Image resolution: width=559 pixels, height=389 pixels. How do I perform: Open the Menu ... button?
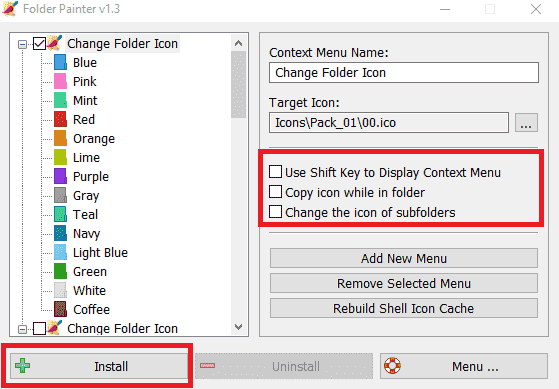tap(464, 366)
